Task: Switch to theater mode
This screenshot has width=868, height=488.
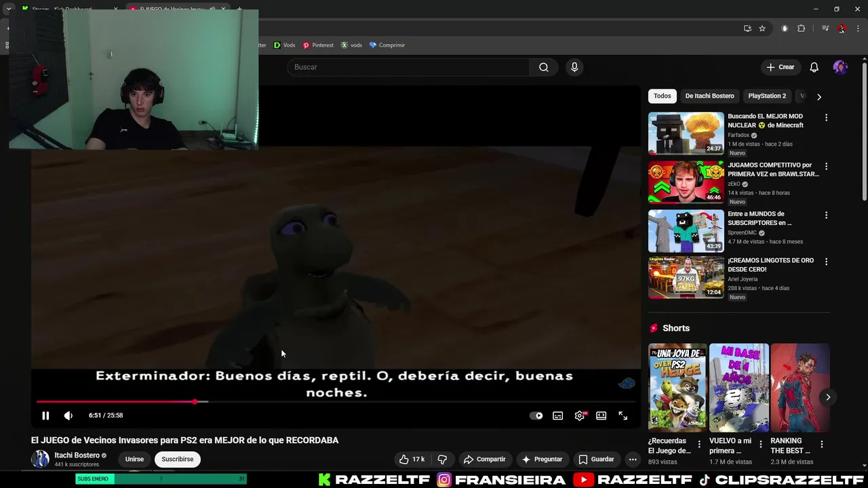Action: (x=601, y=415)
